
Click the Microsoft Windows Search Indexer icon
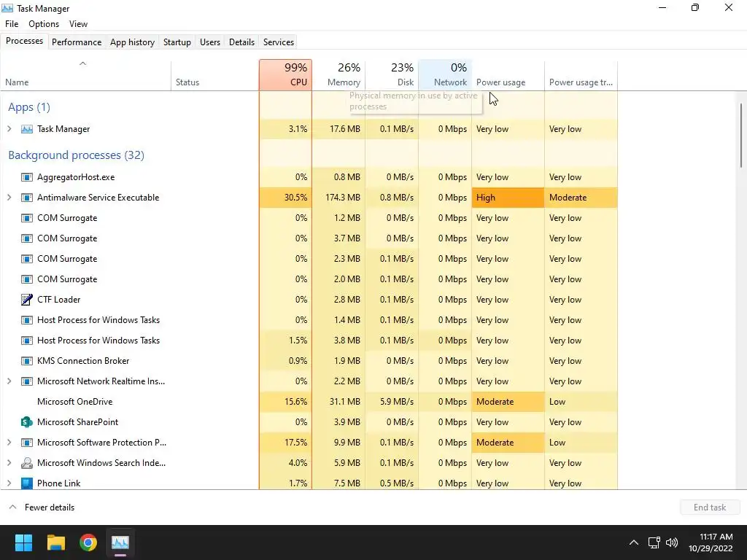pyautogui.click(x=27, y=463)
